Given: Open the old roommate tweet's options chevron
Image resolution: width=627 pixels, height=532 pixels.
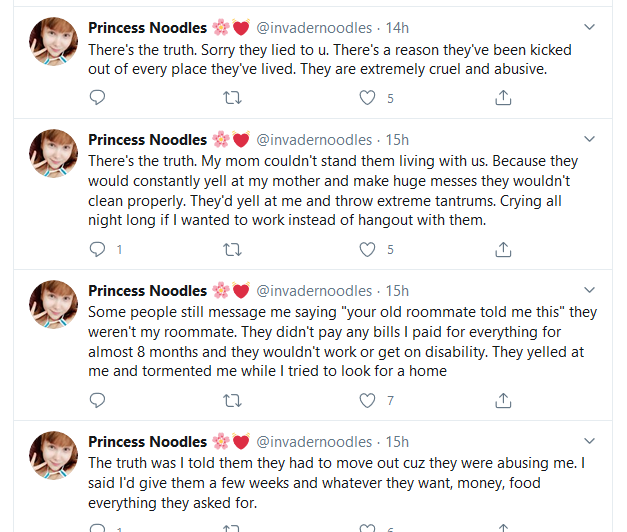Looking at the screenshot, I should (588, 291).
